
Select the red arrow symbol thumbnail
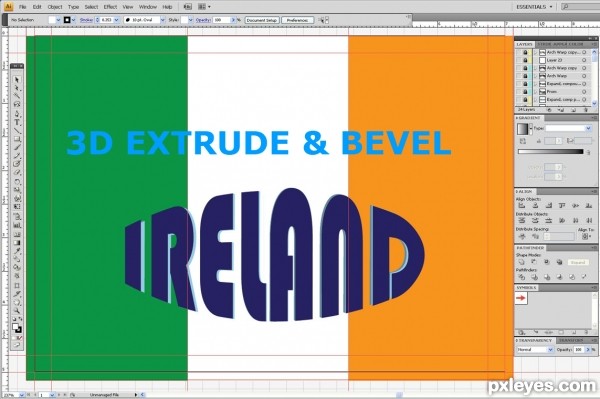521,298
